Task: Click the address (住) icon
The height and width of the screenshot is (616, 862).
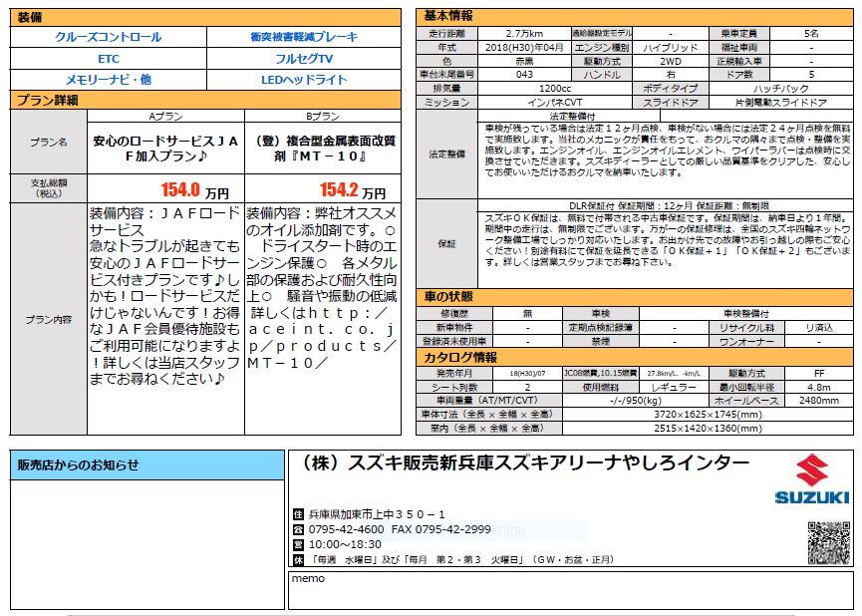Action: coord(297,514)
